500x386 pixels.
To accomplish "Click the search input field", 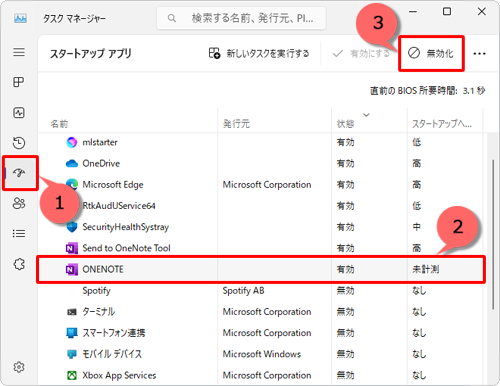I will point(241,18).
